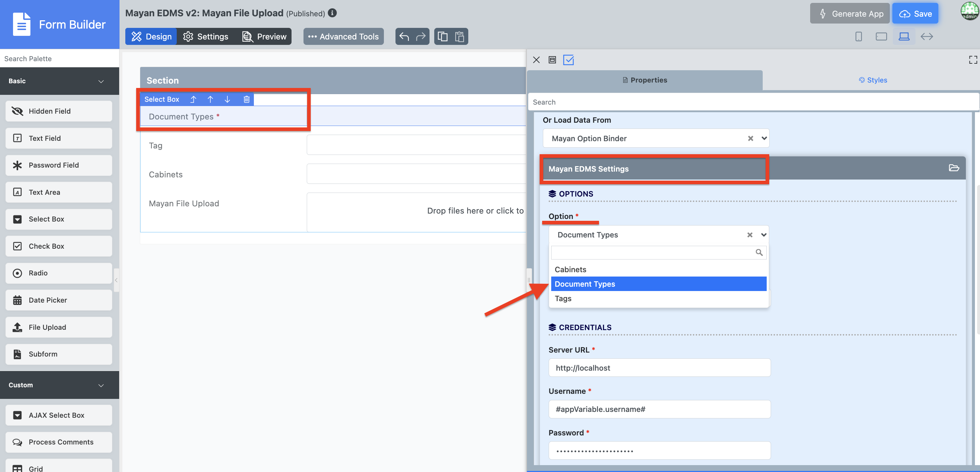Select the Hidden Field palette item

pos(59,111)
